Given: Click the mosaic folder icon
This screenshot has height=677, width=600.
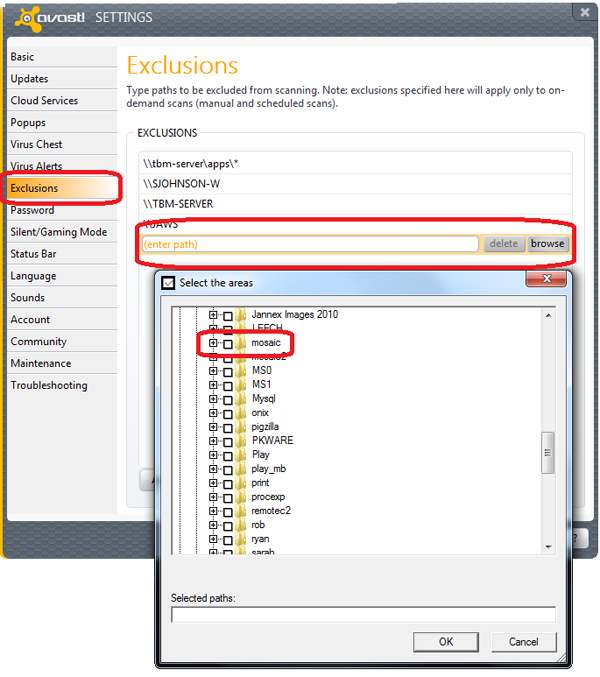Looking at the screenshot, I should point(242,343).
